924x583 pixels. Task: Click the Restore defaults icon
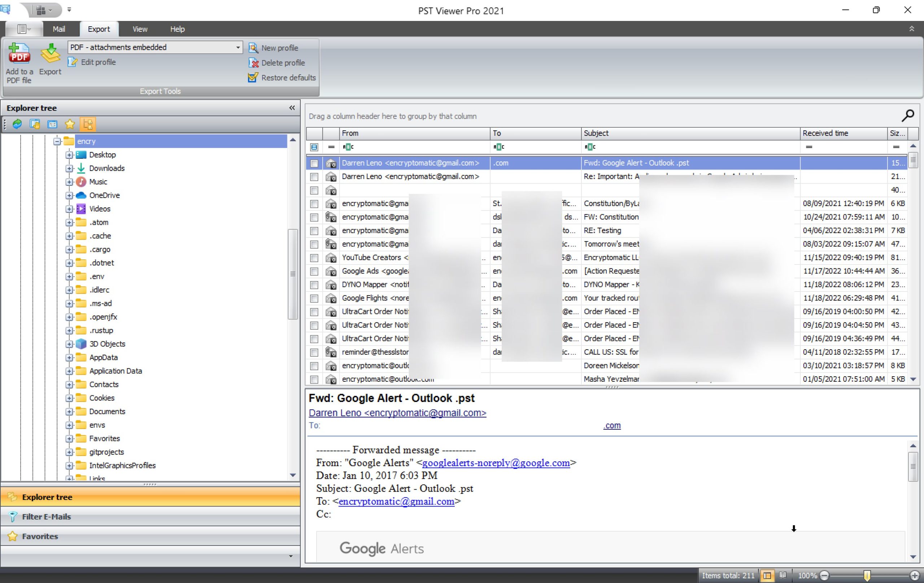coord(253,78)
